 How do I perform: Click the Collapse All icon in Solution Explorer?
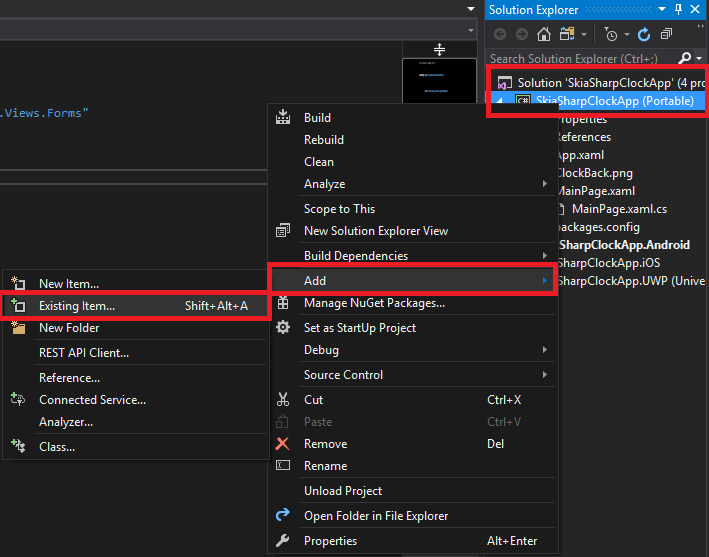click(666, 34)
